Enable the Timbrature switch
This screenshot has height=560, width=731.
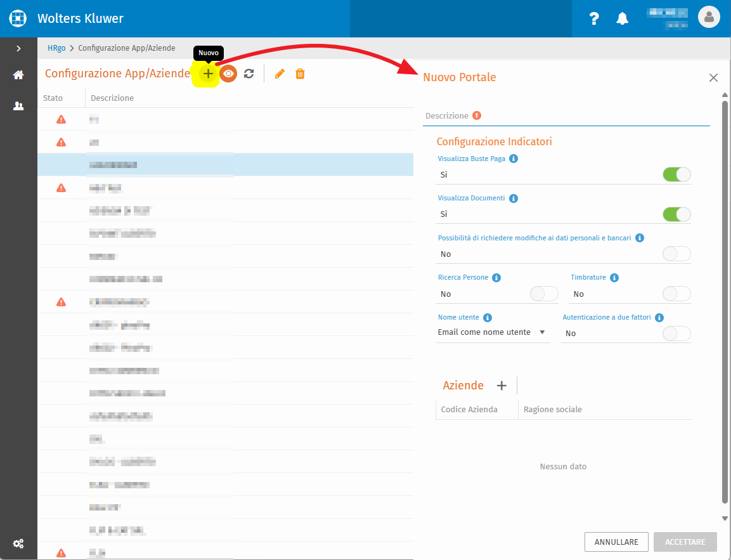click(x=676, y=294)
